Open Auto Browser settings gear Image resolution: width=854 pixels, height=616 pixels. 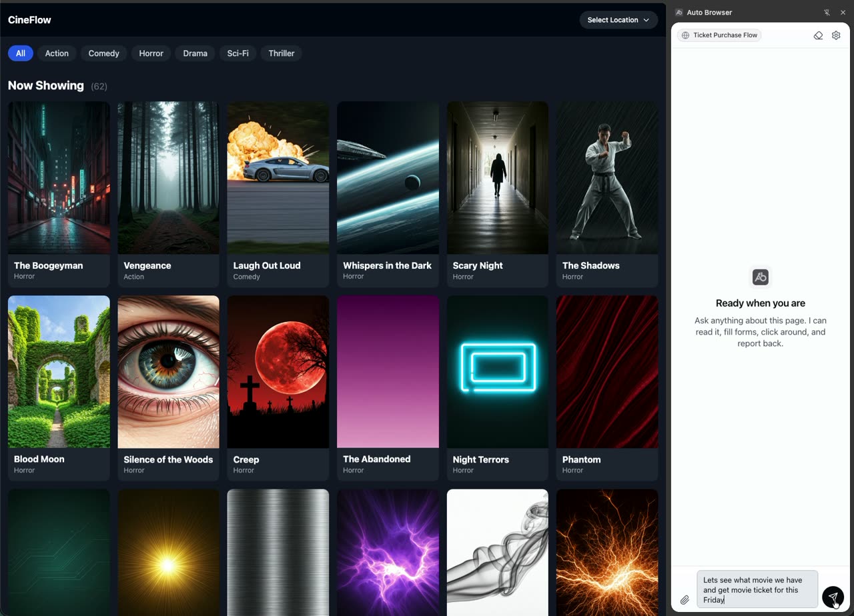tap(836, 35)
